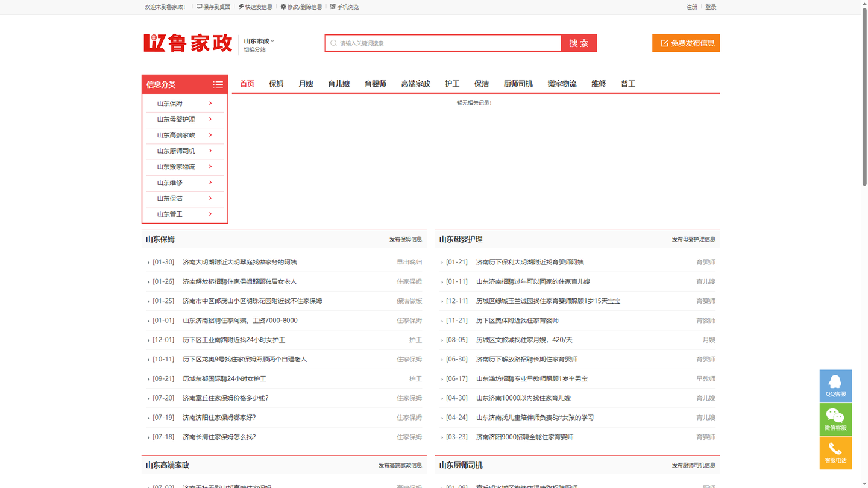Expand 山东保洁 category arrow
Image resolution: width=868 pixels, height=488 pixels.
click(x=210, y=198)
